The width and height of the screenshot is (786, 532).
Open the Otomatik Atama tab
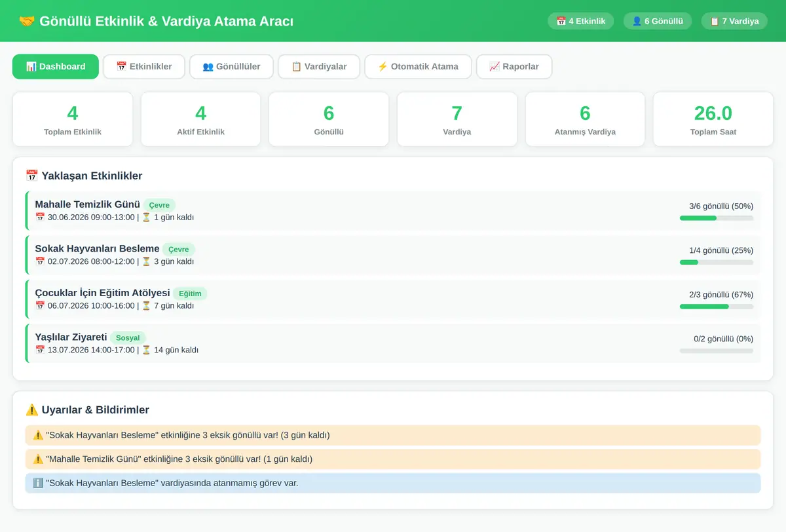pyautogui.click(x=418, y=66)
